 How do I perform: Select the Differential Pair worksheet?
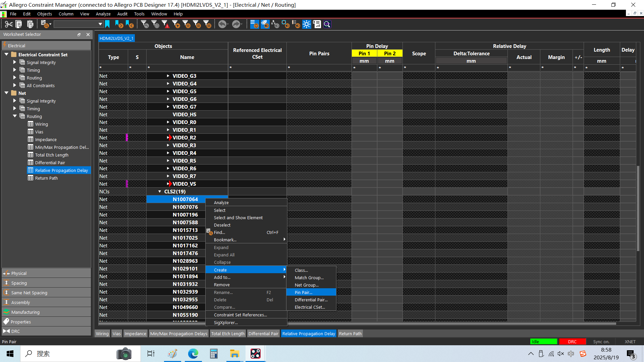[50, 163]
